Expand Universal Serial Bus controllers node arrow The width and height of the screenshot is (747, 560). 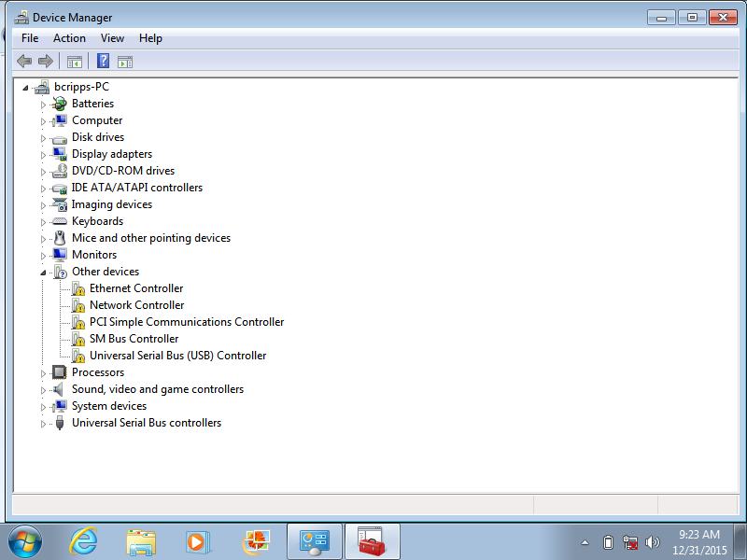point(43,424)
